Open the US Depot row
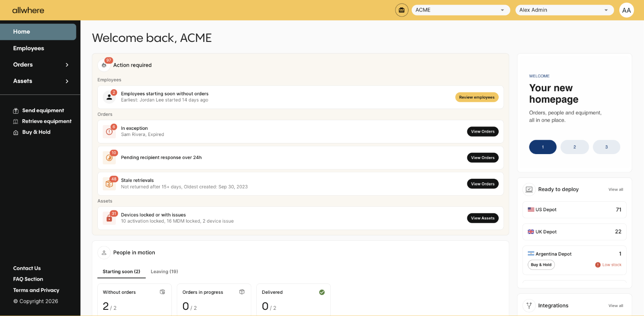 (x=575, y=210)
